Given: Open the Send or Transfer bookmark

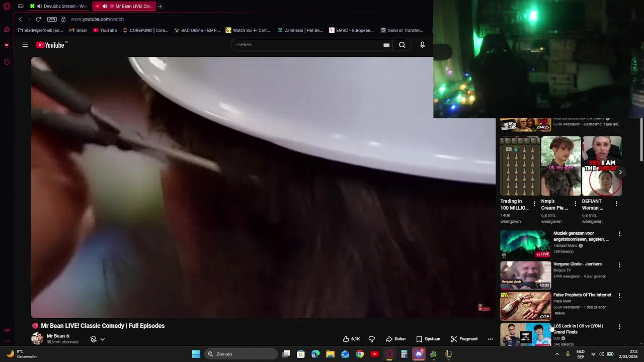Looking at the screenshot, I should (x=402, y=30).
